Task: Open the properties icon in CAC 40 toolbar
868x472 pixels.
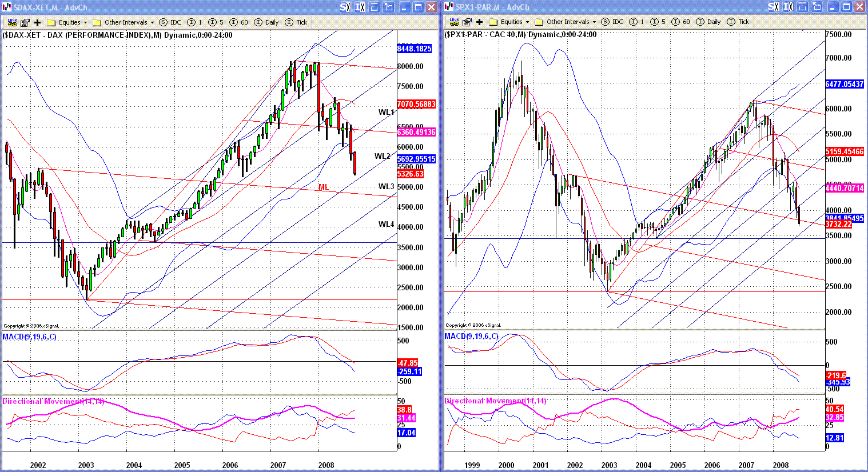Action: click(x=467, y=22)
